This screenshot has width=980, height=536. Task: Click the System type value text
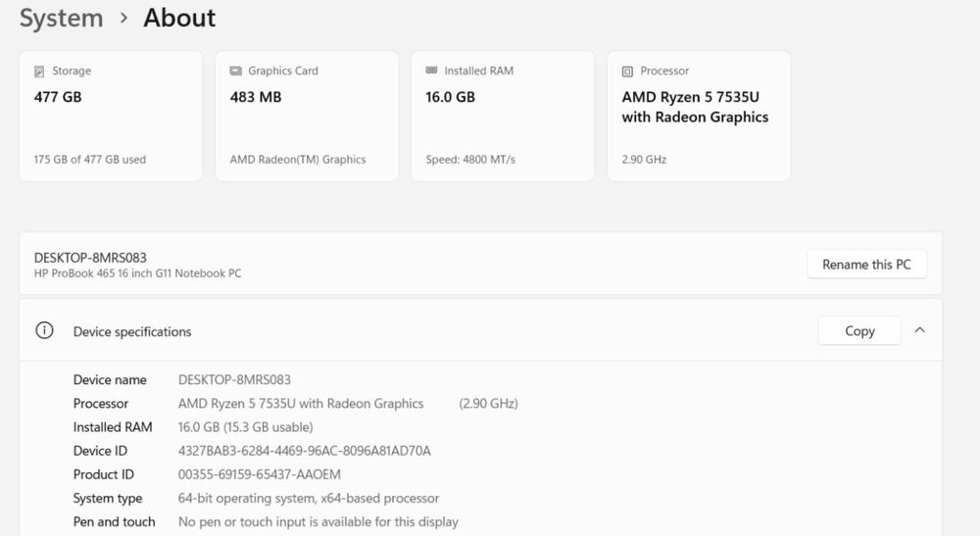[x=309, y=498]
